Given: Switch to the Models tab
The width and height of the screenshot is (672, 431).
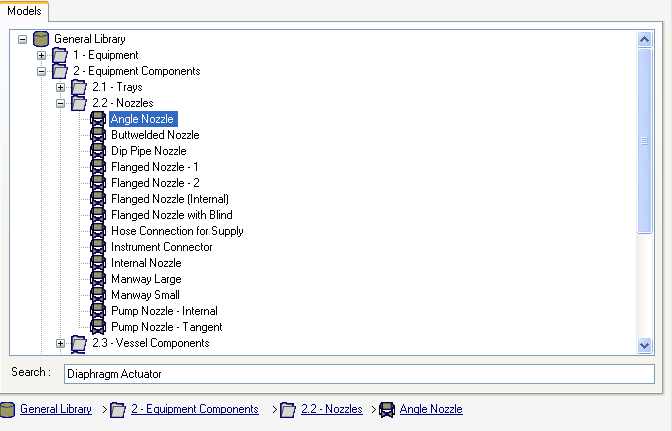Looking at the screenshot, I should pos(24,11).
